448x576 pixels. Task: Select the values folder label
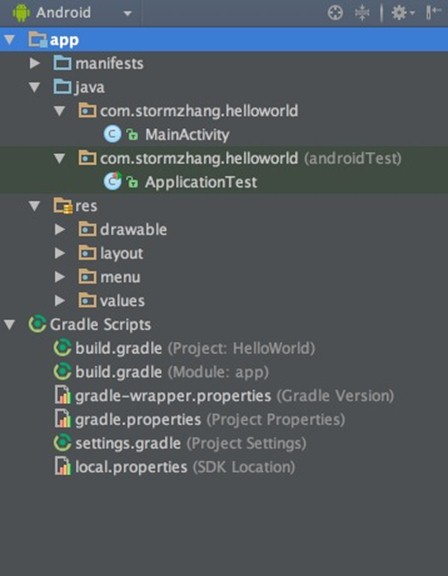[122, 301]
